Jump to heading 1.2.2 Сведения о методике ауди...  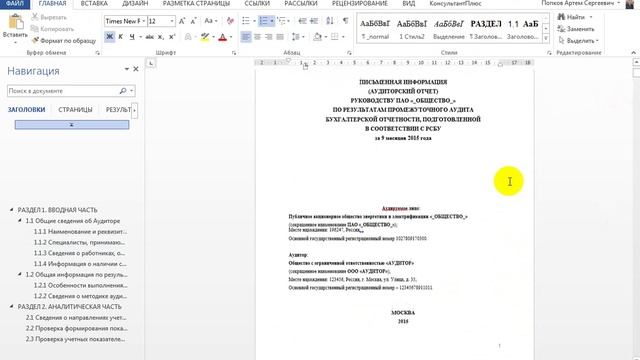[80, 296]
